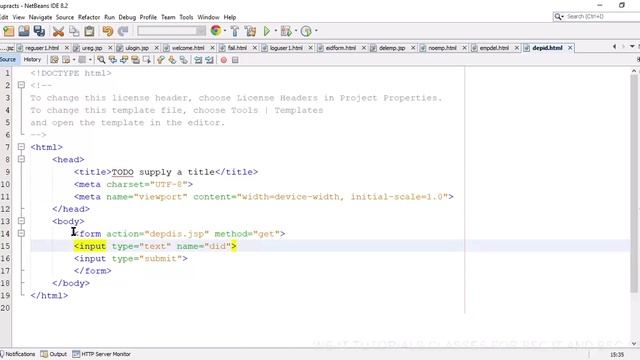Click the Profile Project clock icon
The width and height of the screenshot is (640, 360).
coord(306,31)
